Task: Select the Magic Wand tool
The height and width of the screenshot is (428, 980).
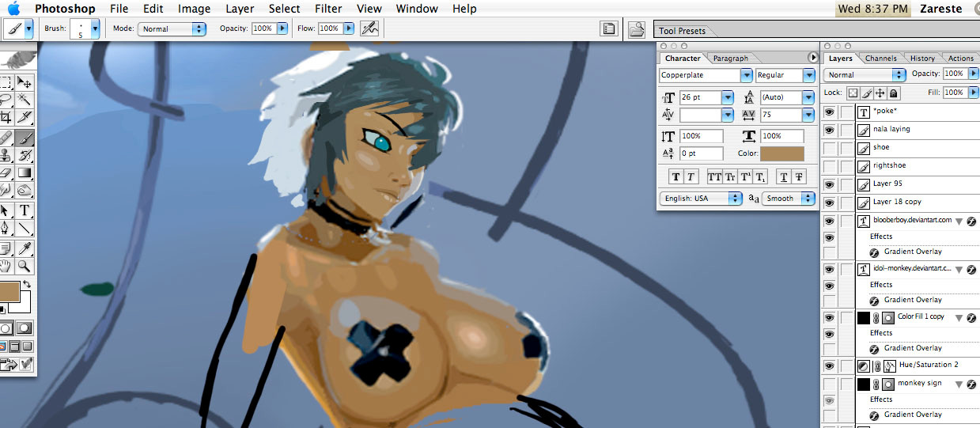Action: point(25,100)
